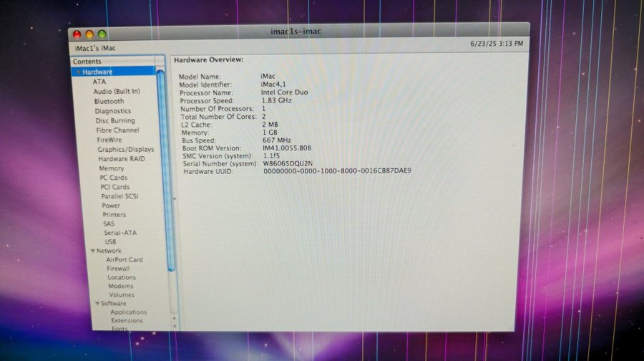Collapse the Hardware disclosure triangle
This screenshot has height=361, width=644.
(x=78, y=72)
